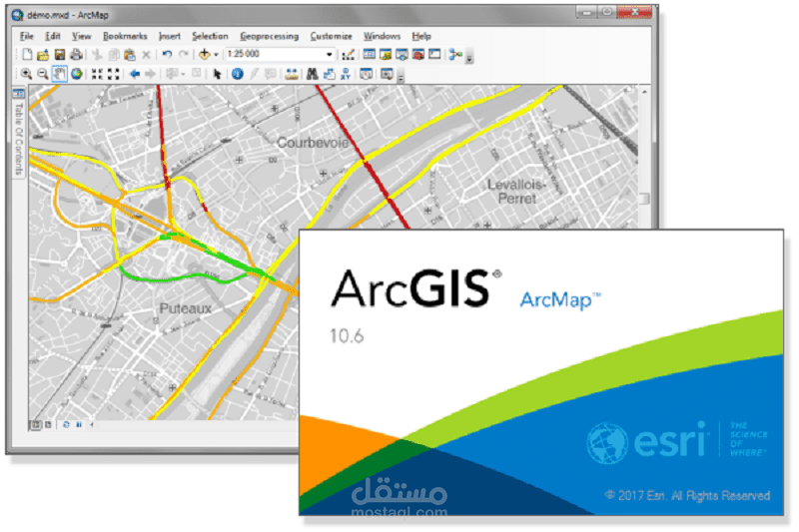Open the Help menu
799x532 pixels.
(421, 36)
